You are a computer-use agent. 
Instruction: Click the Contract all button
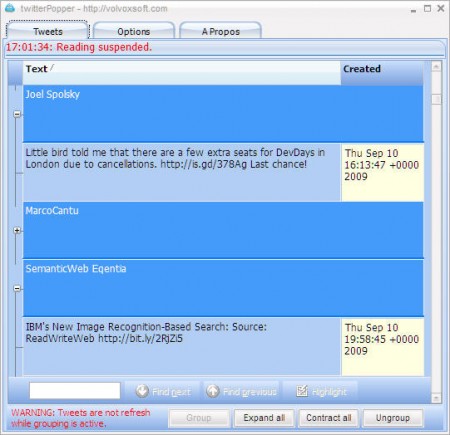click(329, 418)
